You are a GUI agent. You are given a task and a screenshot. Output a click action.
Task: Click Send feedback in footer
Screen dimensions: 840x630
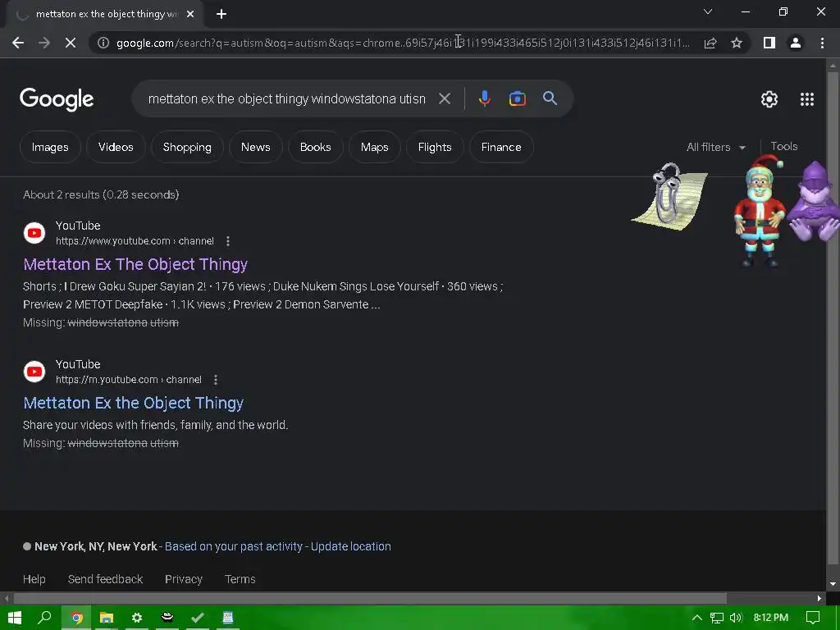click(105, 579)
